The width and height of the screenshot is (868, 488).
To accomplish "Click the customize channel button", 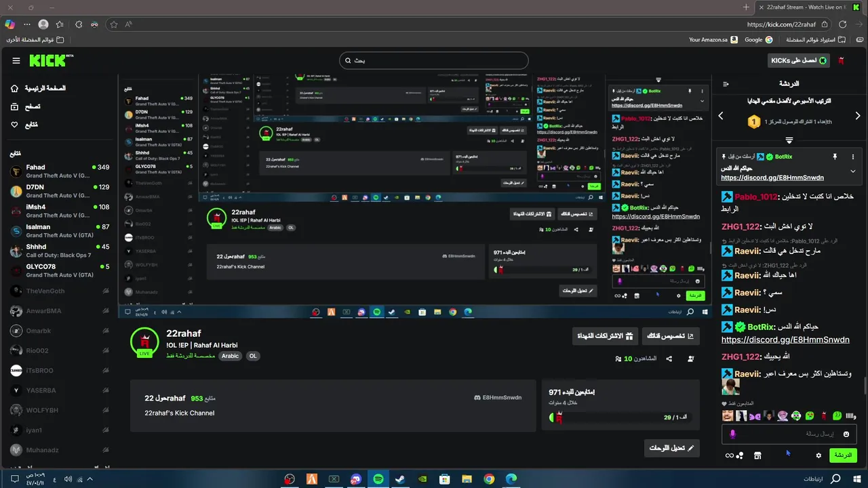I will tap(670, 335).
